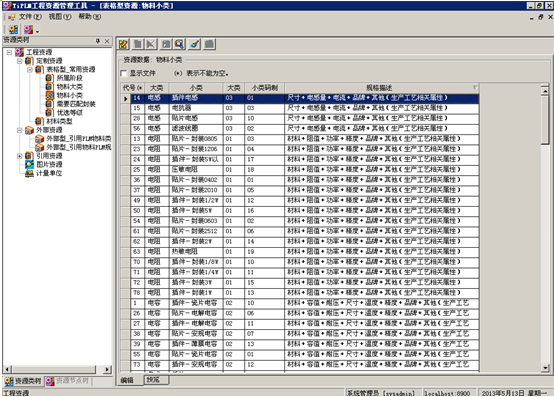Click the paintbrush icon in the data toolbar
The image size is (554, 397).
(x=194, y=44)
